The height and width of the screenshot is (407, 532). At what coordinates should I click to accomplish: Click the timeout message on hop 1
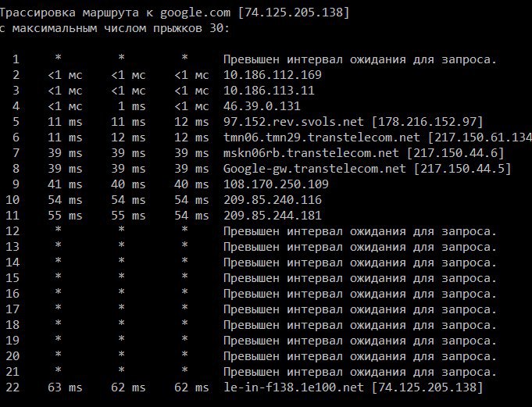coord(360,59)
